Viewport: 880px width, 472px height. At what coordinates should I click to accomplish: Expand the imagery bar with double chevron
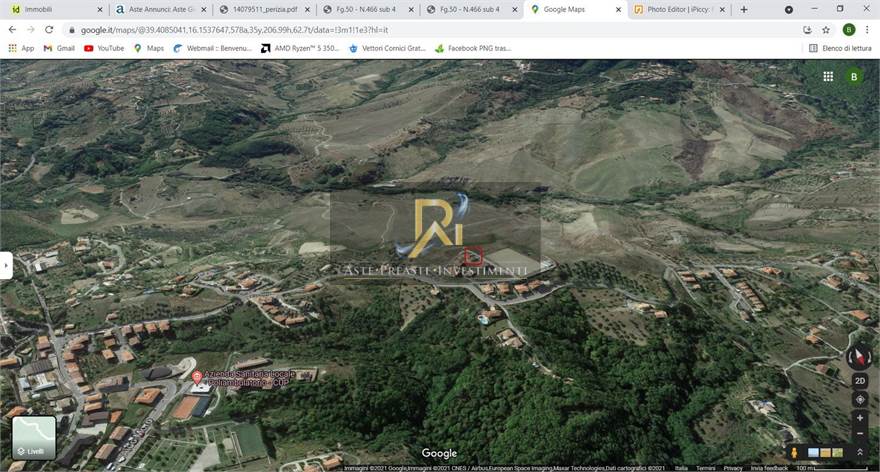(860, 453)
